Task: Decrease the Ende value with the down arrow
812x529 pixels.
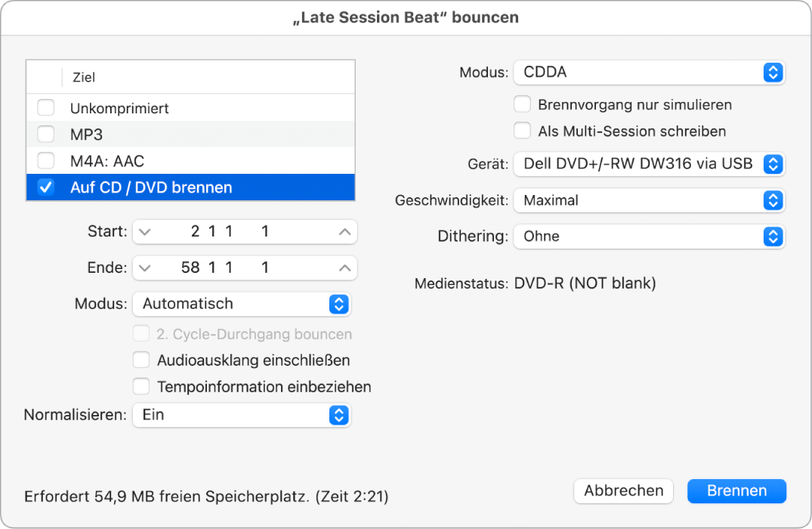Action: tap(144, 268)
